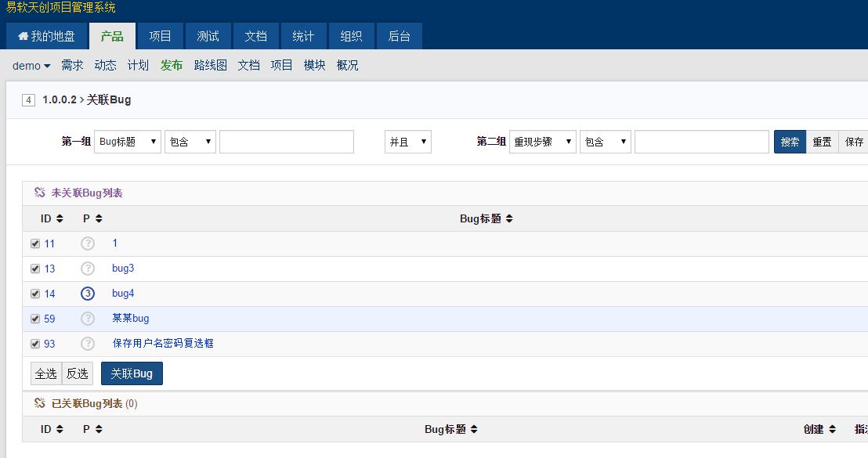
Task: Go to 路线图 submenu
Action: click(211, 65)
